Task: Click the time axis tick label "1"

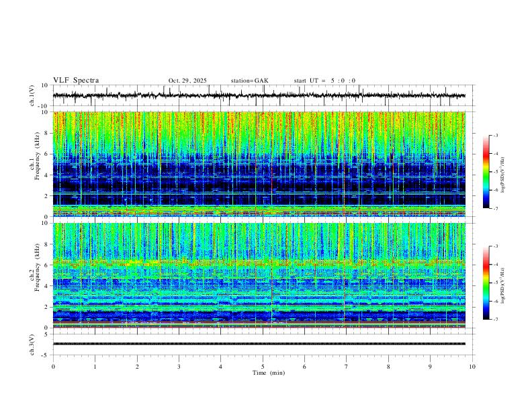Action: pyautogui.click(x=95, y=367)
